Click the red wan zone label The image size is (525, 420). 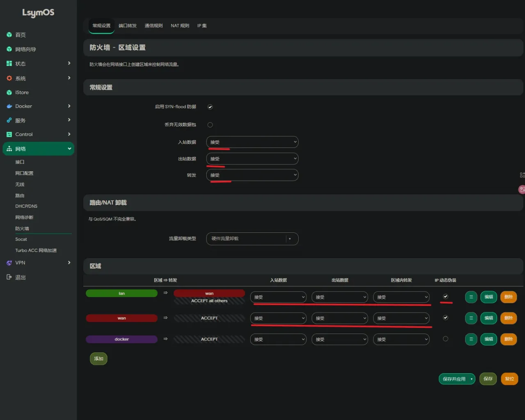pos(122,318)
